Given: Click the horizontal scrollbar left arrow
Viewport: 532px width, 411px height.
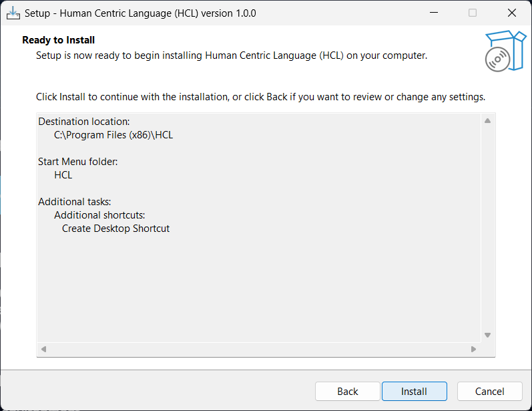Looking at the screenshot, I should (44, 349).
